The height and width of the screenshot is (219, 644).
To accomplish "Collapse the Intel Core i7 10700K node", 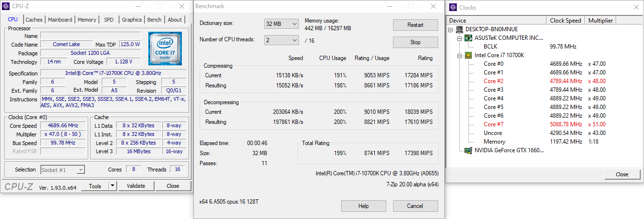I will point(460,55).
